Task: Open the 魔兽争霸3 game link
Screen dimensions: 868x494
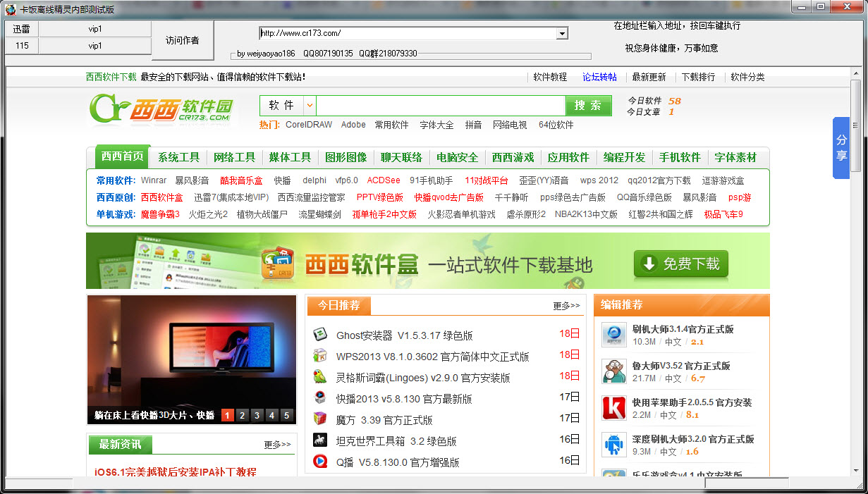Action: tap(160, 214)
